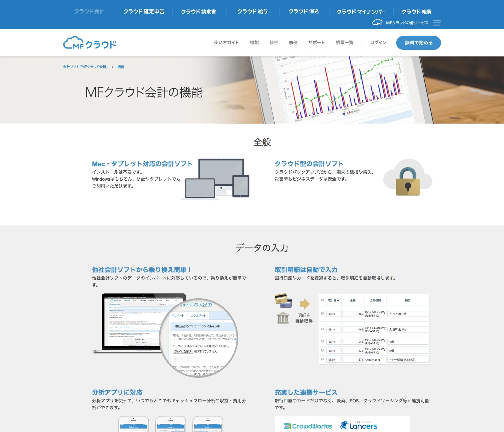Open 充実した連携サービス heading link
Screen dimensions: 504x432
(306, 392)
